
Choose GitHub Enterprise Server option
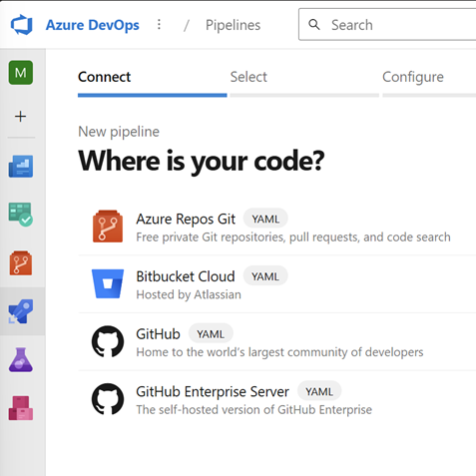277,399
